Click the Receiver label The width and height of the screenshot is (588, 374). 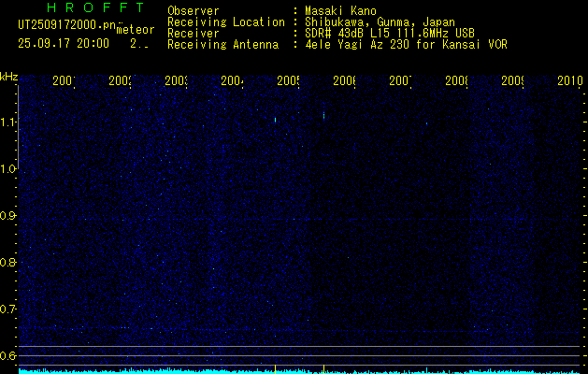[194, 34]
